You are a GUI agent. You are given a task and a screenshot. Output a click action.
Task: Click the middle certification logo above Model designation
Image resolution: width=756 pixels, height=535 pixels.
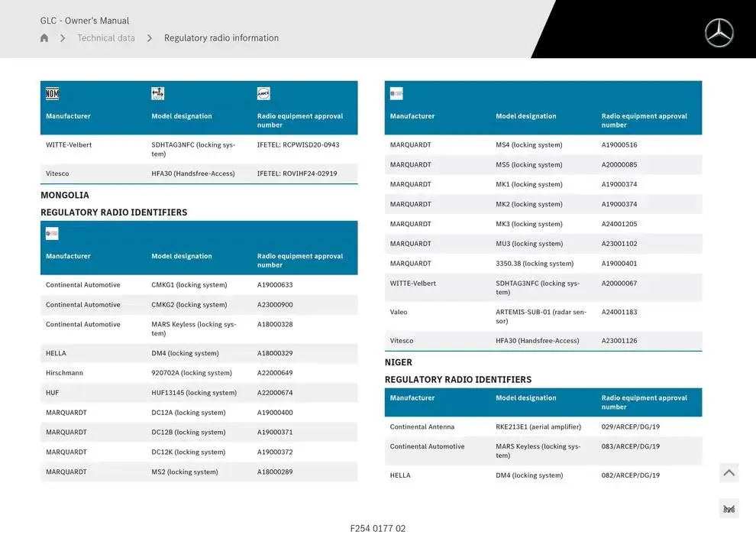(158, 94)
